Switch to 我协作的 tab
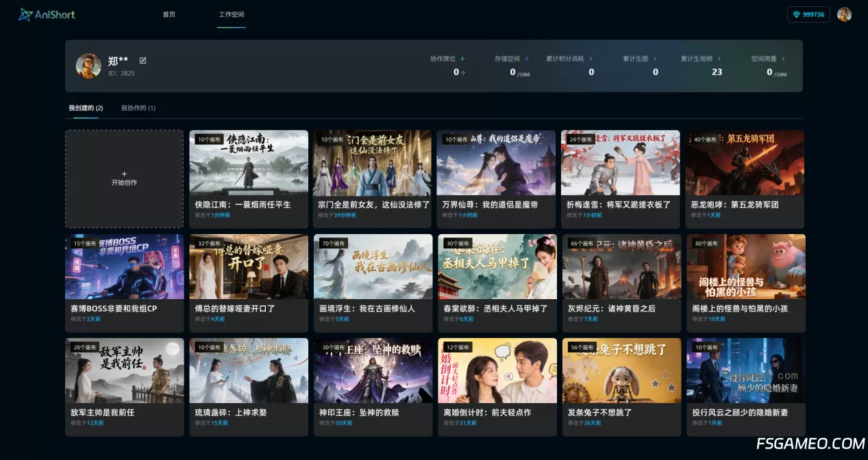 (138, 108)
